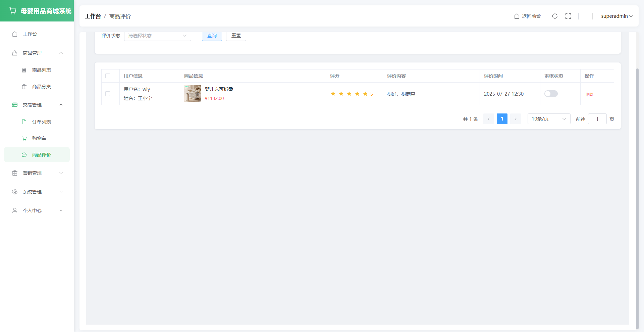Open the 商品评价 sidebar menu item
This screenshot has width=644, height=332.
42,155
